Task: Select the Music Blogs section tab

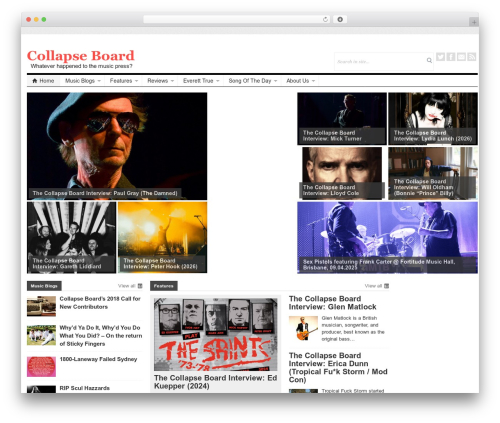Action: click(x=44, y=286)
